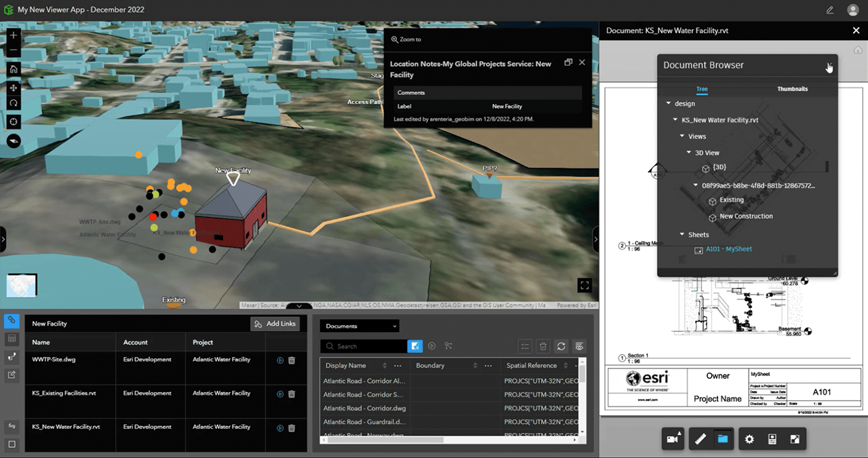Viewport: 868px width, 458px height.
Task: Toggle the filter-by-map-extent button
Action: point(415,346)
